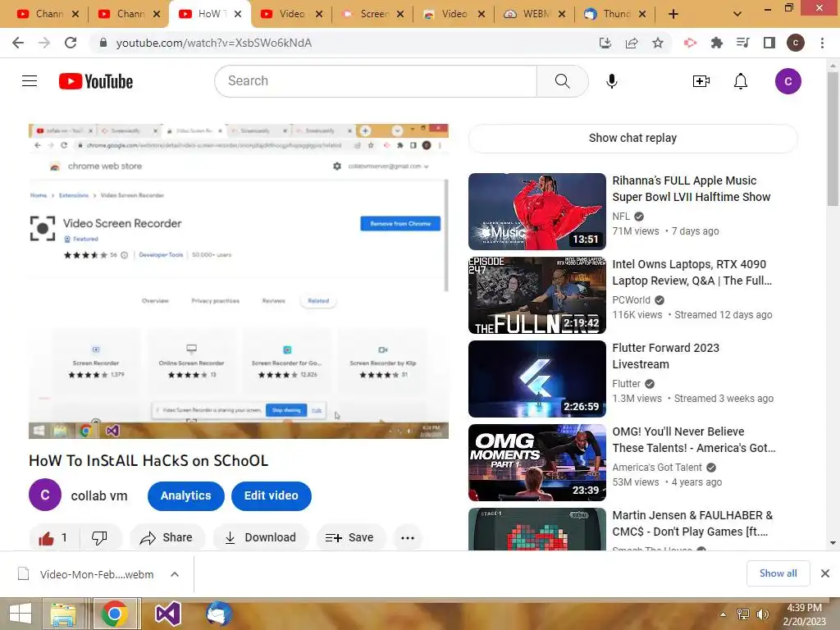Close the HoW T tab
Screen dimensions: 840x630
[x=238, y=14]
